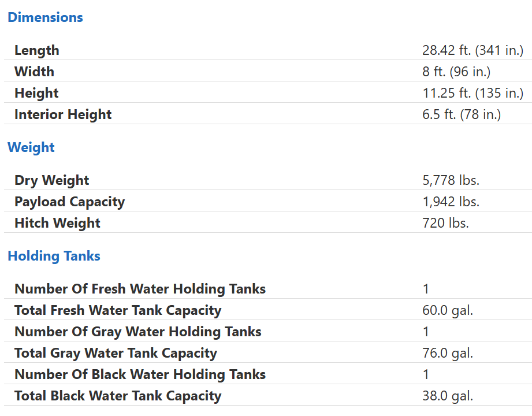The width and height of the screenshot is (532, 416).
Task: Select the 1,942 lbs. payload value
Action: (451, 202)
